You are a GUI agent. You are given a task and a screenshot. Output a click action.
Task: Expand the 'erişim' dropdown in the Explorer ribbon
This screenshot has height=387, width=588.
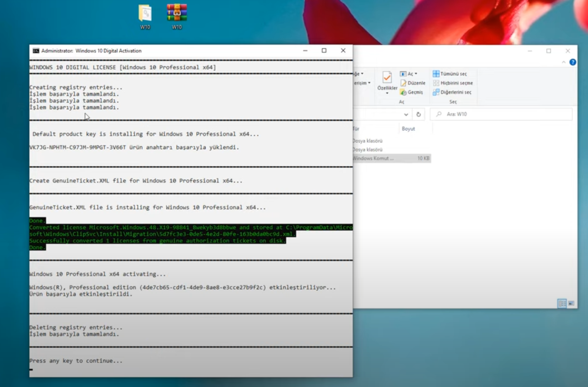[x=362, y=83]
